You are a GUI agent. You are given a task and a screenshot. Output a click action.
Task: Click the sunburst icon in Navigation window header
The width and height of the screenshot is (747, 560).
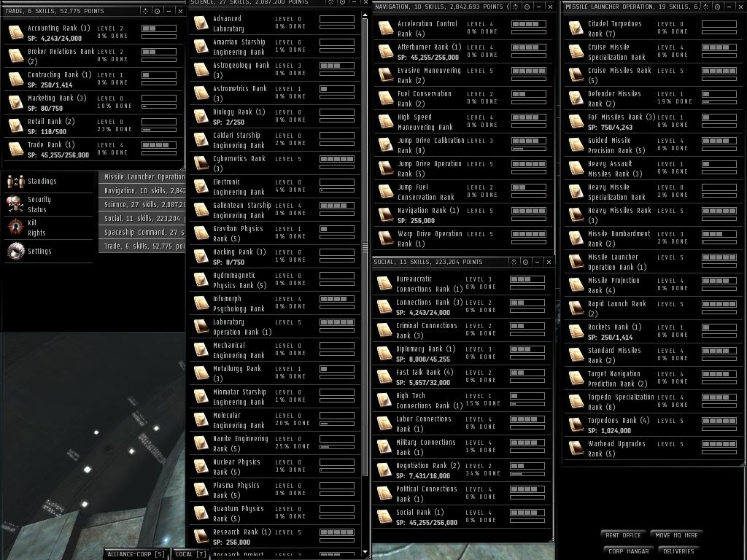(515, 7)
